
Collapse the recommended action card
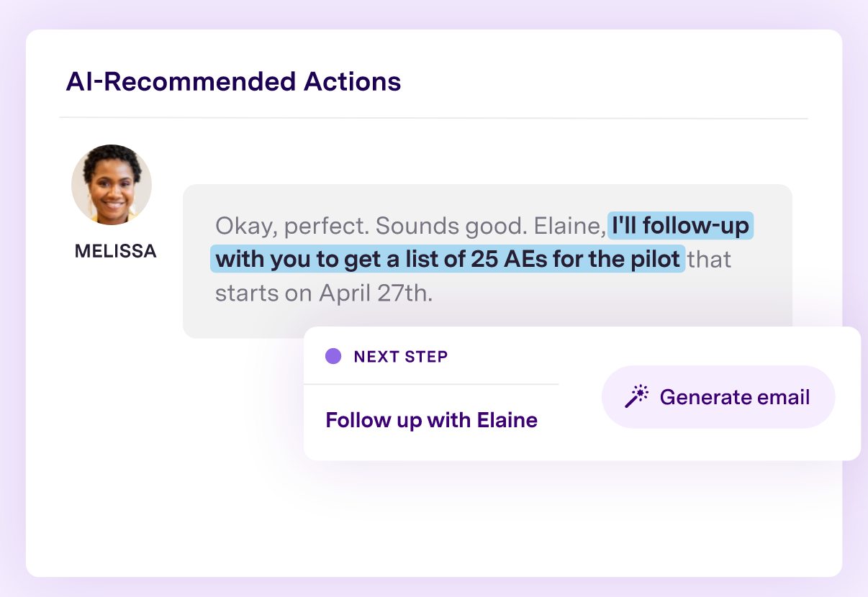(583, 393)
